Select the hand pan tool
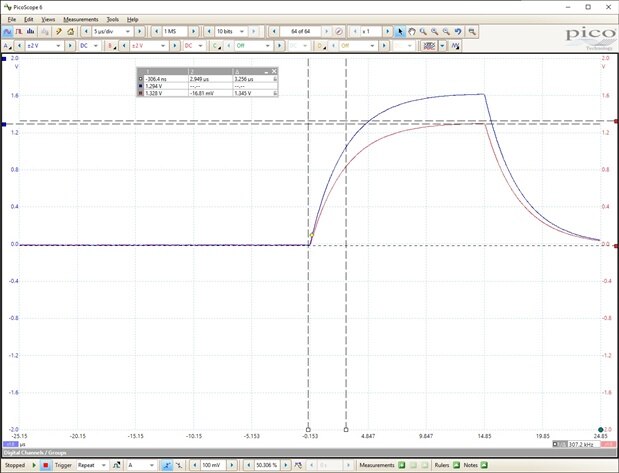The height and width of the screenshot is (473, 619). pos(414,32)
